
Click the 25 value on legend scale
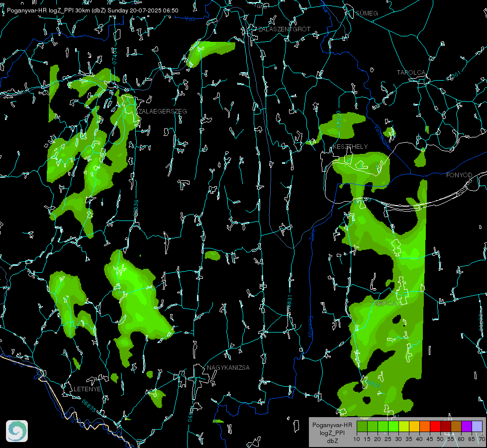[x=388, y=439]
